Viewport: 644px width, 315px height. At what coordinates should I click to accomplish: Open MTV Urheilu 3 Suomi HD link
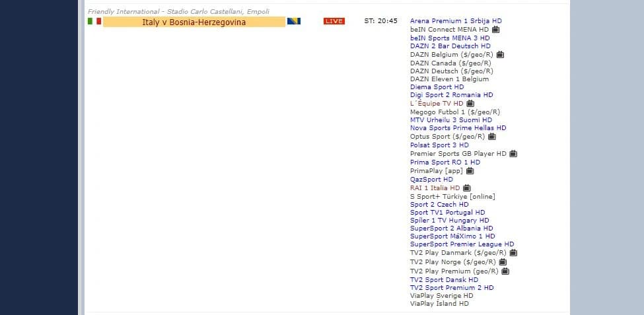[451, 120]
